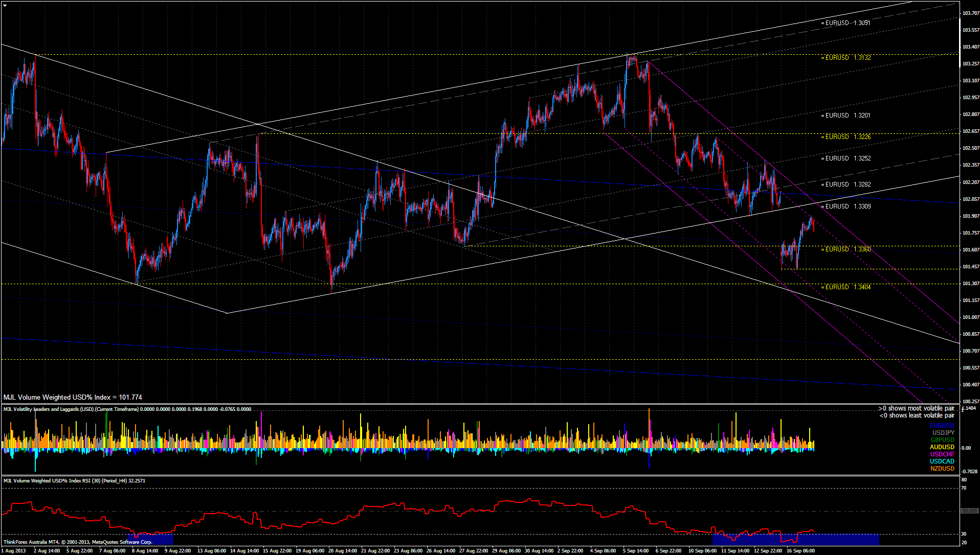980x555 pixels.
Task: Click the 23 Aug 06:00 time axis label
Action: tap(408, 551)
